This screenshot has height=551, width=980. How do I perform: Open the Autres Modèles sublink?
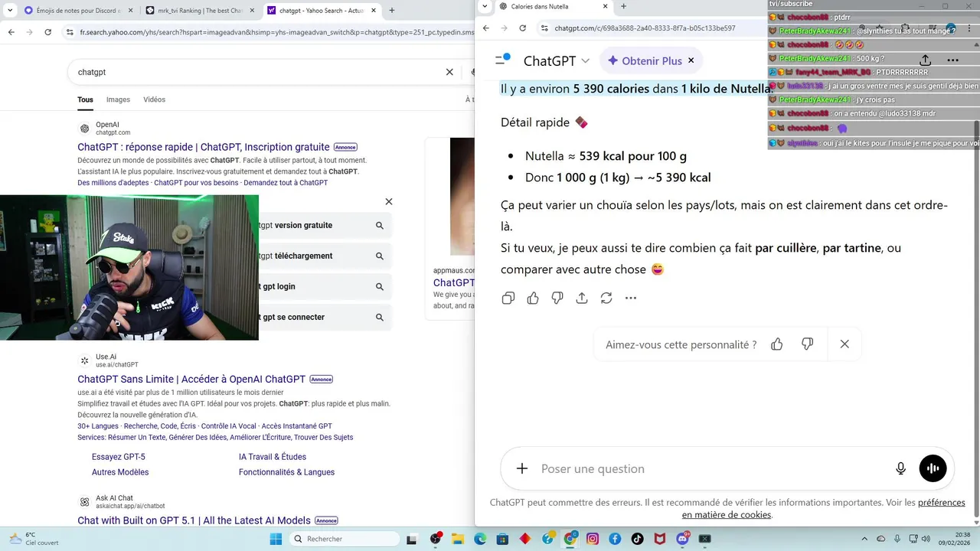[120, 472]
